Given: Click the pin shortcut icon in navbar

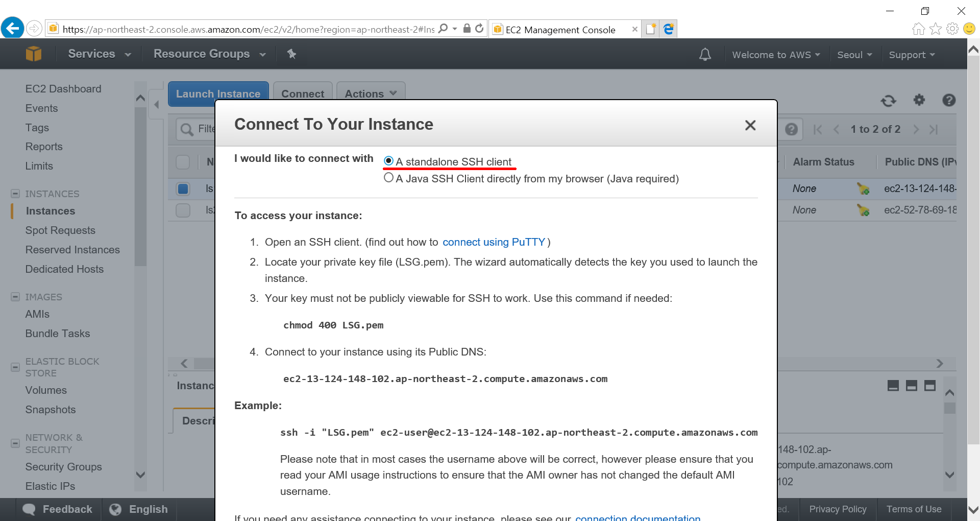Looking at the screenshot, I should tap(291, 54).
